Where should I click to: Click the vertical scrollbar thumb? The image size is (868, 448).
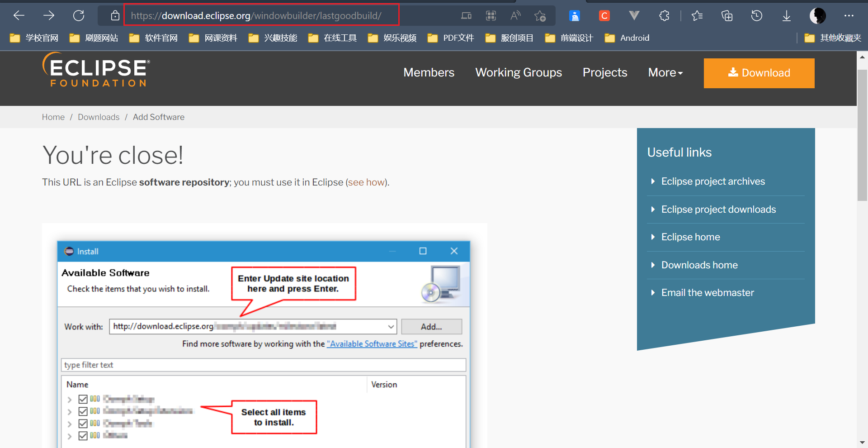click(x=862, y=134)
